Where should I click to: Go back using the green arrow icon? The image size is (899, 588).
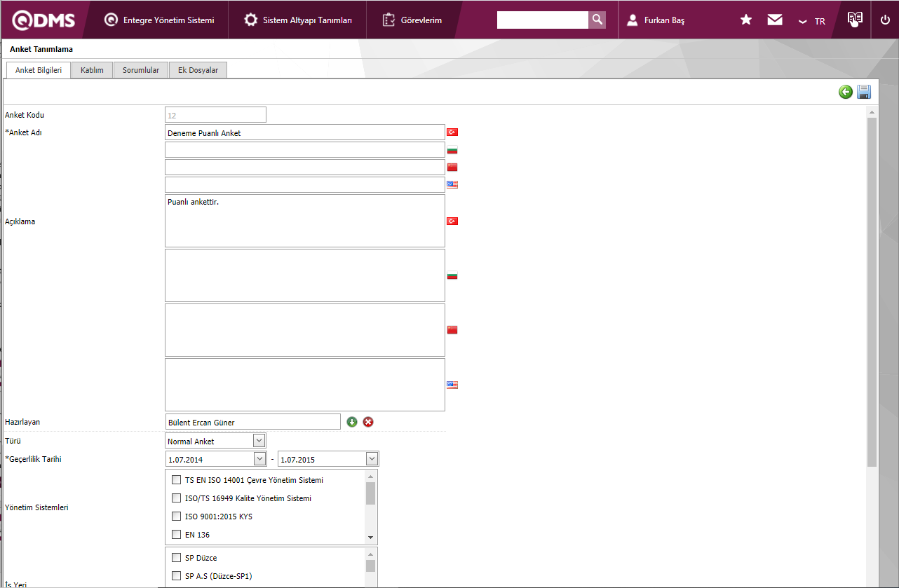point(846,92)
